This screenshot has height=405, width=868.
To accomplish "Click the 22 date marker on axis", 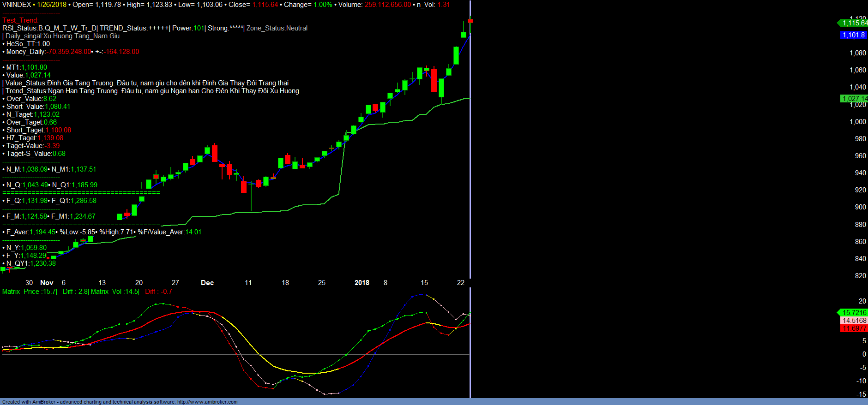I will 460,283.
